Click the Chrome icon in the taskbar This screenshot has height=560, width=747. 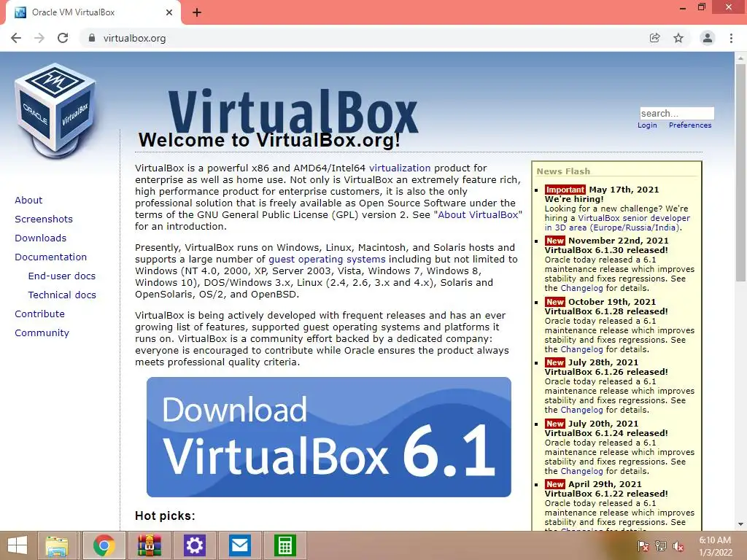click(x=104, y=545)
